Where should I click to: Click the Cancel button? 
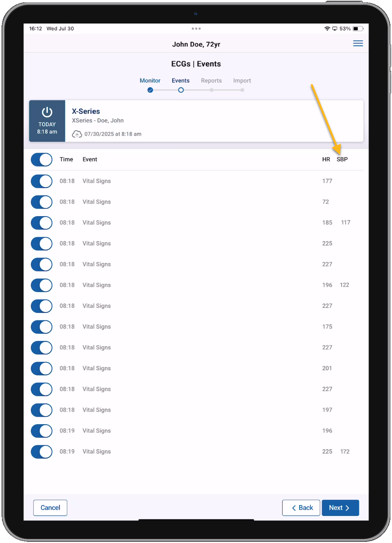50,508
